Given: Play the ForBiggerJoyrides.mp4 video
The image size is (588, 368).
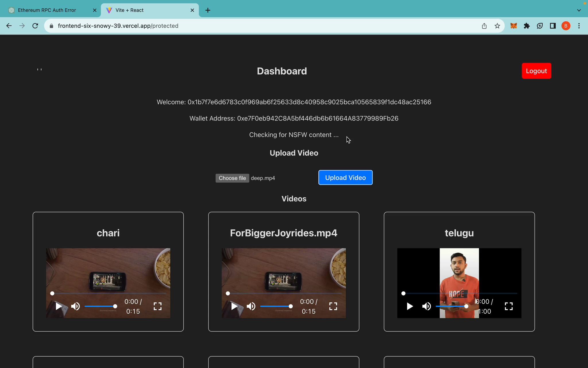Looking at the screenshot, I should (234, 306).
